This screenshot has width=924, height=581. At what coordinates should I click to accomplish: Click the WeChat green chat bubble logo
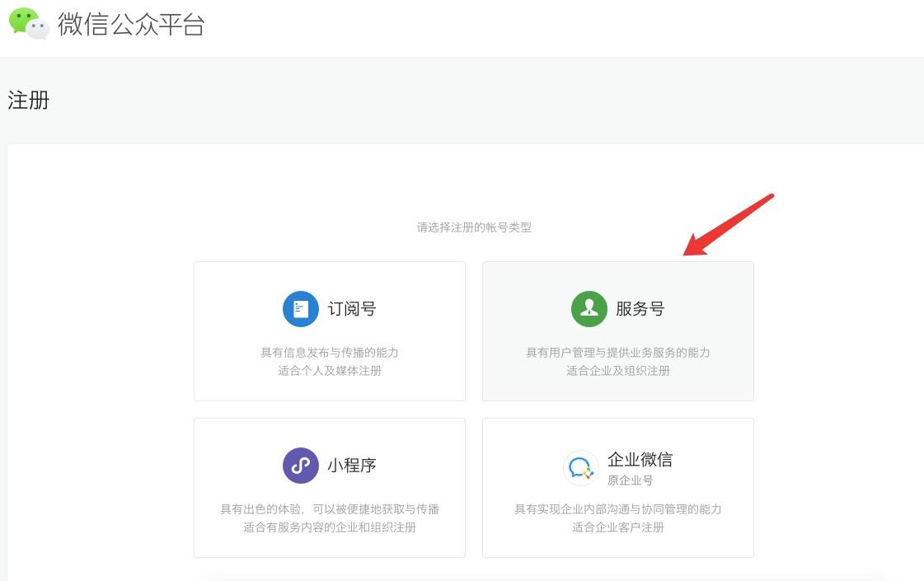tap(29, 23)
